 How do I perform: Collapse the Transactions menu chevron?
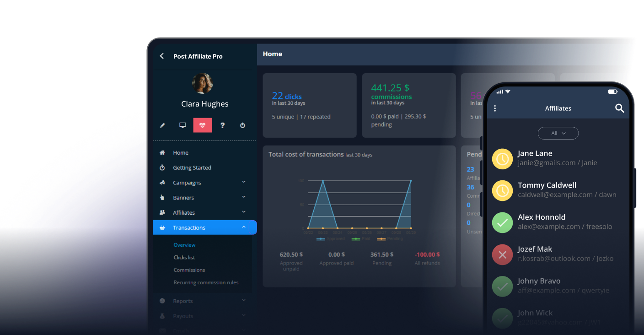click(x=243, y=227)
